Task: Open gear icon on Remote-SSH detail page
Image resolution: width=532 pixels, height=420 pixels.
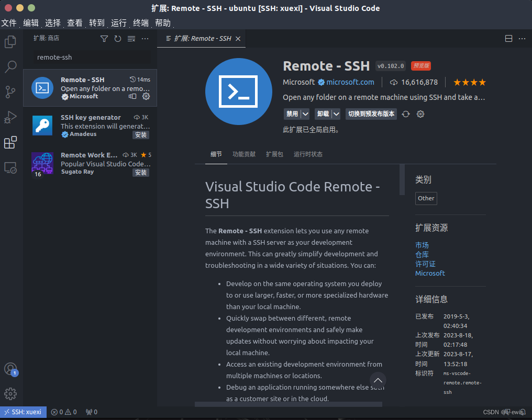Action: click(420, 114)
